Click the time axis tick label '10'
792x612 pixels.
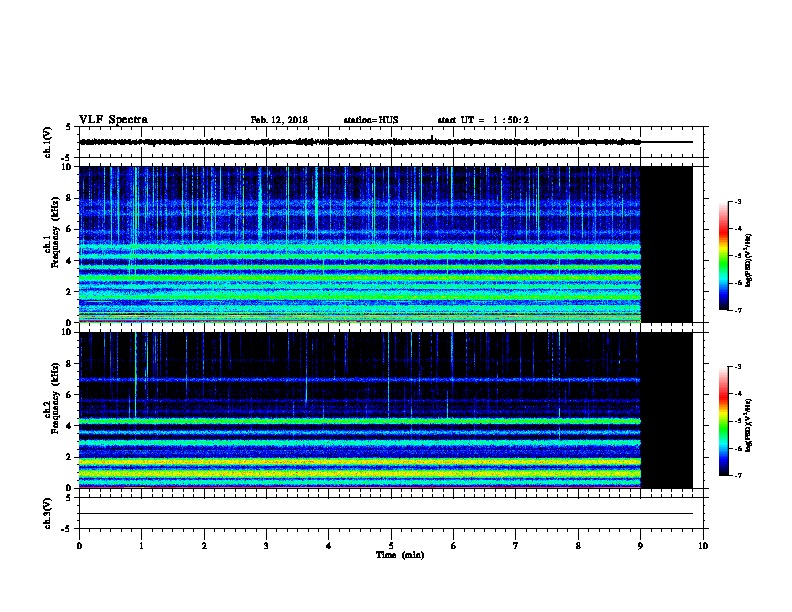click(703, 546)
